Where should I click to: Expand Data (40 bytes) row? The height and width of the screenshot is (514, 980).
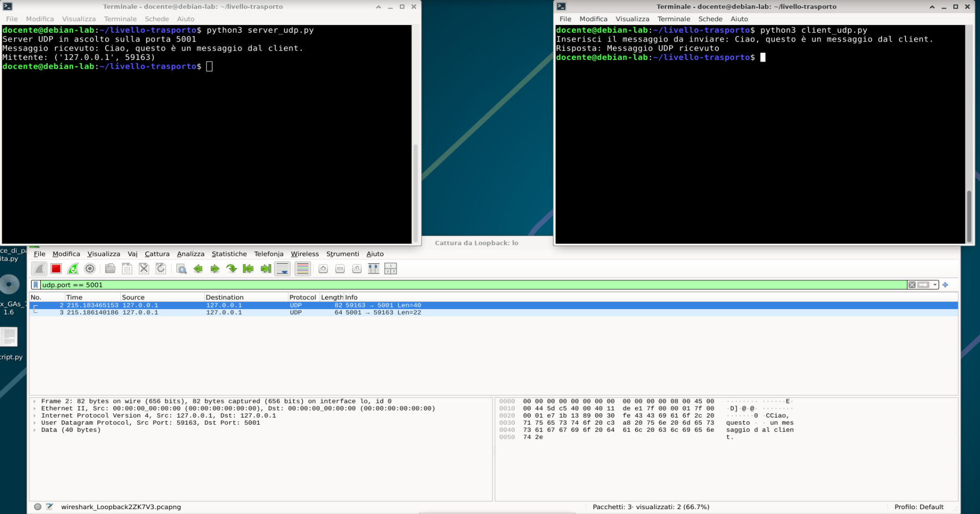coord(35,430)
